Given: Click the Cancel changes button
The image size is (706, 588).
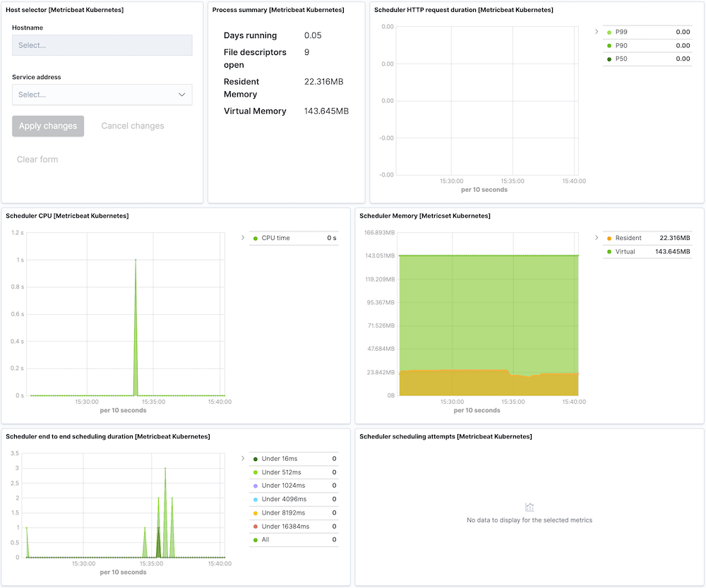Looking at the screenshot, I should (132, 126).
